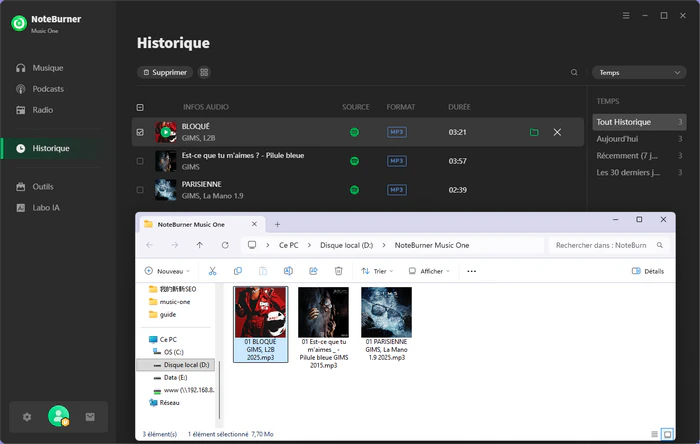This screenshot has width=700, height=444.
Task: Click the Copy icon in Explorer toolbar
Action: click(238, 271)
